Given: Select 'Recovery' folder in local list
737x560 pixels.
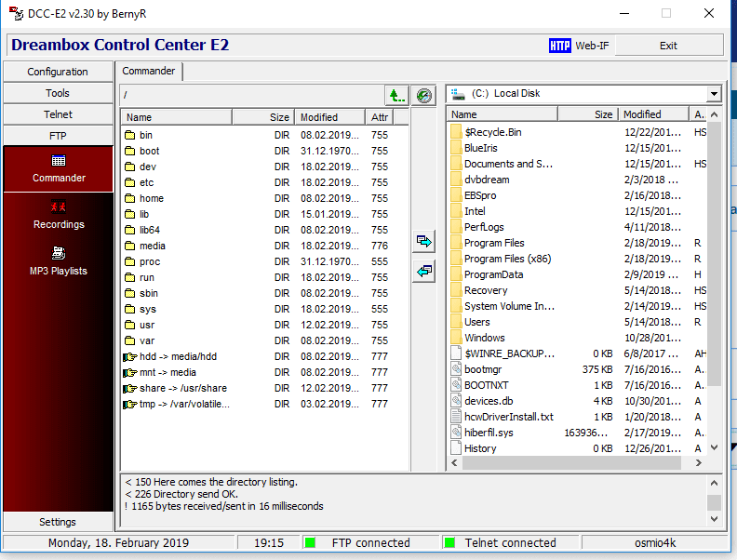Looking at the screenshot, I should [x=578, y=290].
